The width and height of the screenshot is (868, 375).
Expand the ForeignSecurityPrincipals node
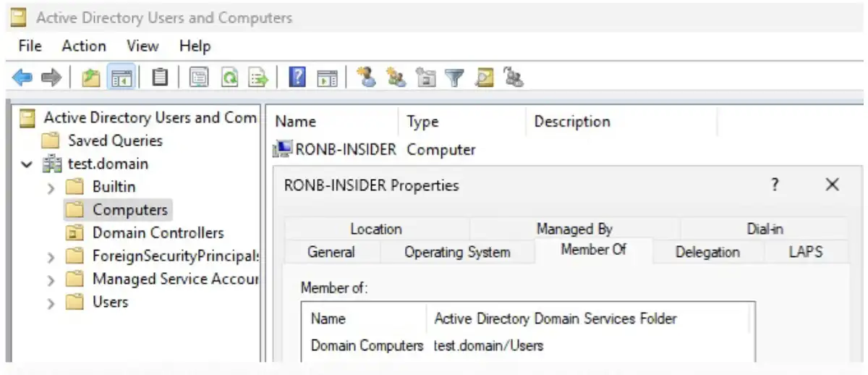pos(51,257)
